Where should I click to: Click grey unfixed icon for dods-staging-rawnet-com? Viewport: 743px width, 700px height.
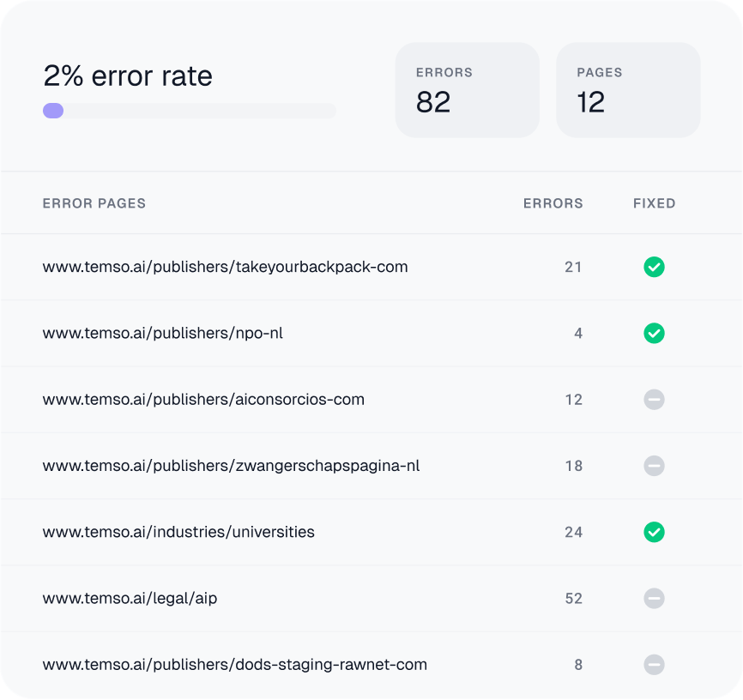(654, 665)
